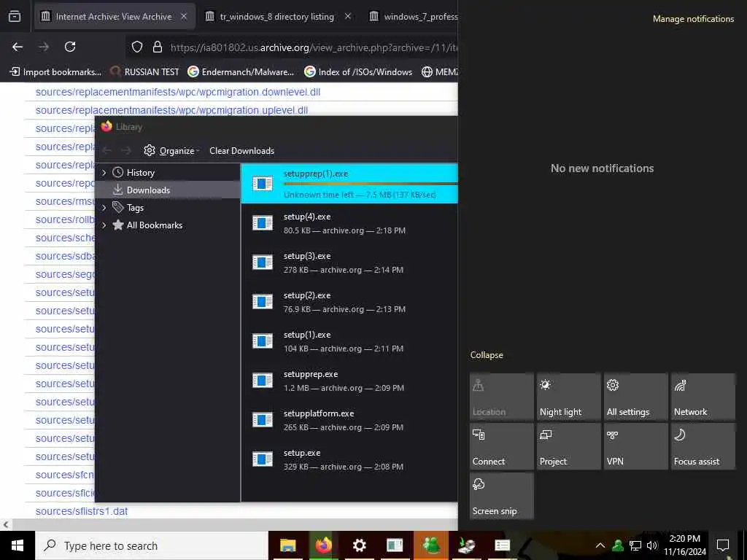Select the setup(3).exe download entry

(x=349, y=262)
